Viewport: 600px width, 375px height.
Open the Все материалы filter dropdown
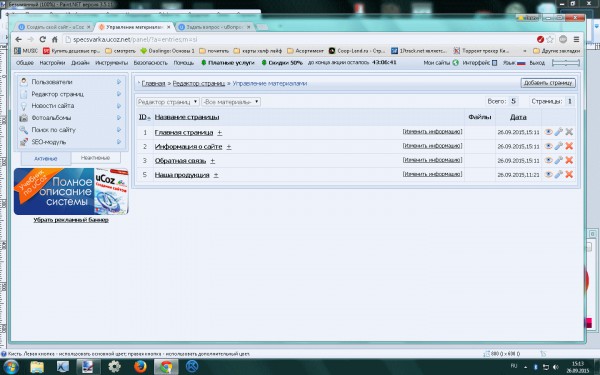pyautogui.click(x=231, y=102)
